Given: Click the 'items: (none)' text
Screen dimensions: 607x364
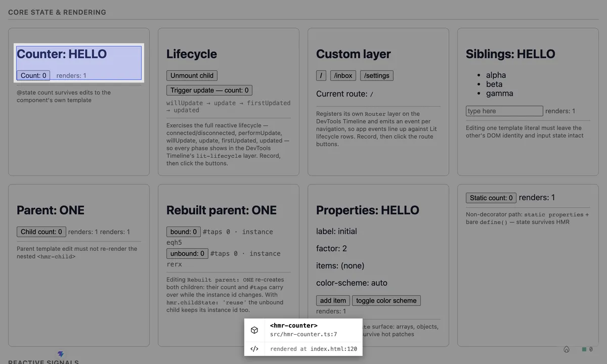Looking at the screenshot, I should click(x=340, y=265).
